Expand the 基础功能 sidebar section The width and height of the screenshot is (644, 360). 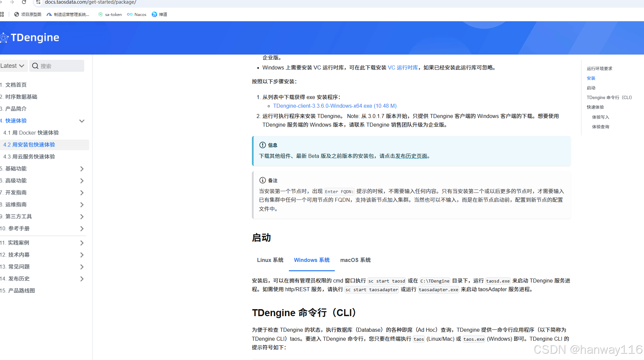point(82,169)
